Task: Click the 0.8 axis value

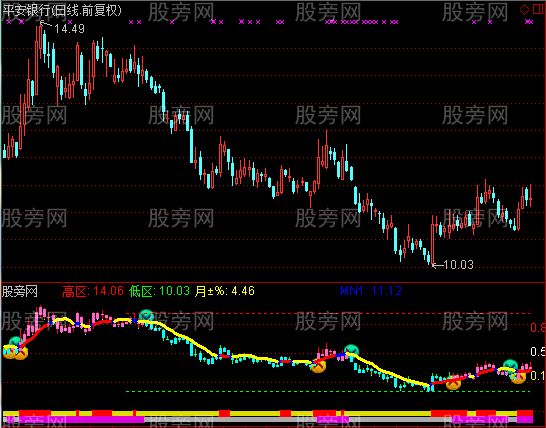Action: coord(538,327)
